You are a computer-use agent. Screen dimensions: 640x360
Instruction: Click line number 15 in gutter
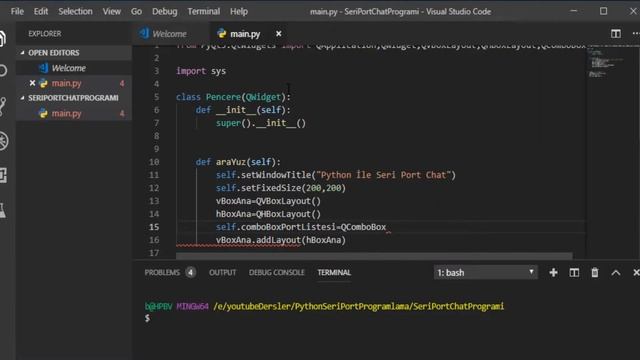point(154,227)
